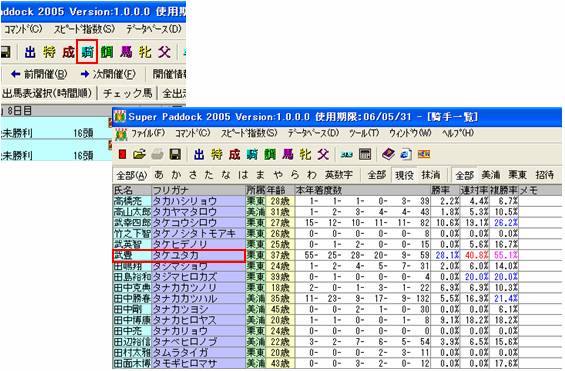
Task: Click the red 成 icon in jockey list toolbar
Action: click(x=234, y=155)
